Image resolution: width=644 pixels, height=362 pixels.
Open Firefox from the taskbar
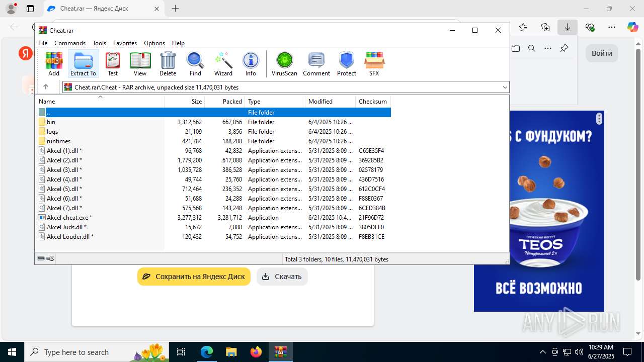click(x=256, y=352)
